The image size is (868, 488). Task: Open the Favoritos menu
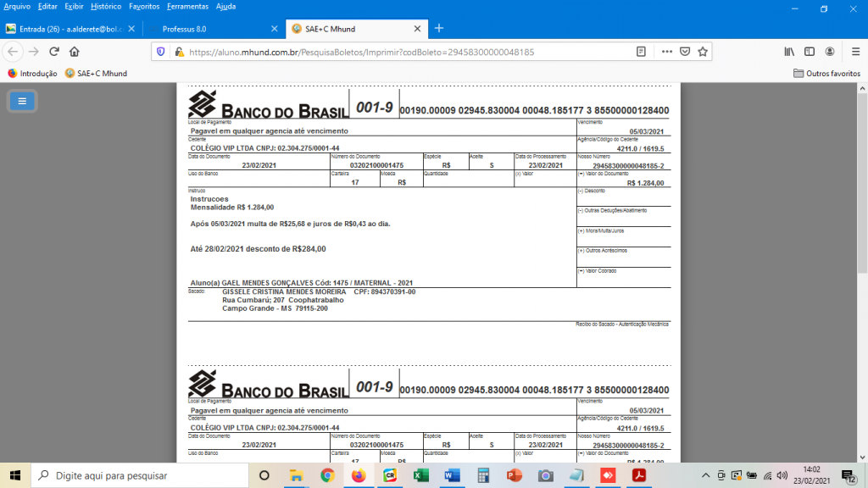[144, 7]
